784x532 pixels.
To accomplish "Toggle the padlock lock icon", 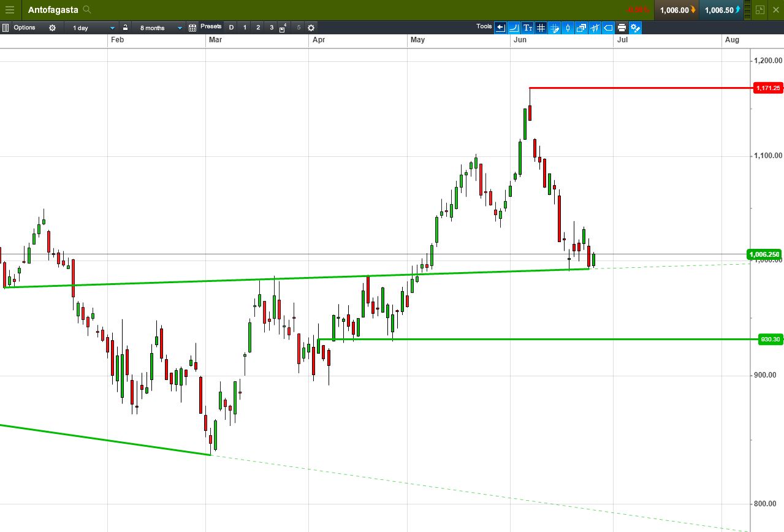I will (125, 28).
